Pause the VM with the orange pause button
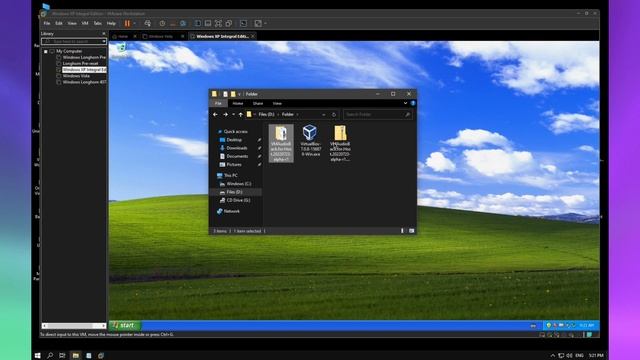The height and width of the screenshot is (360, 640). coord(127,24)
